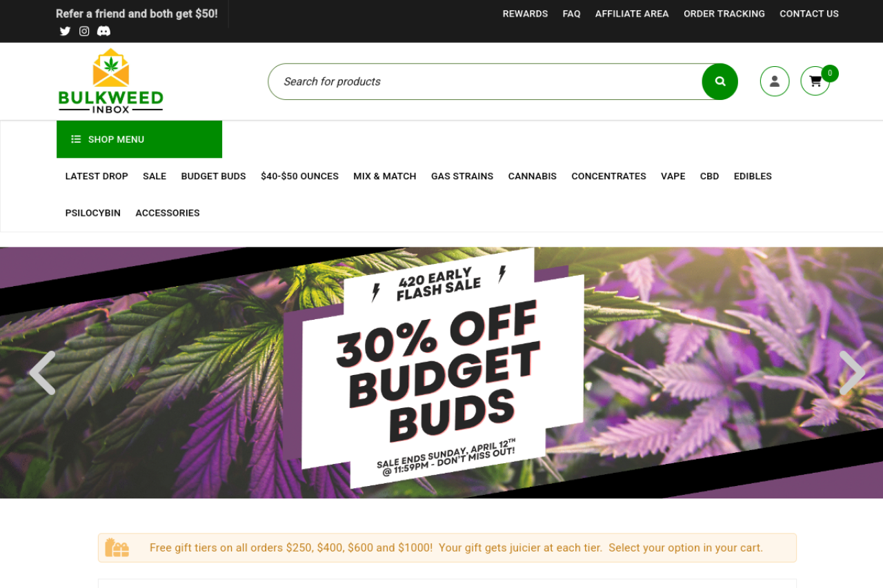Open the Twitter profile icon
The height and width of the screenshot is (588, 883).
coord(65,31)
